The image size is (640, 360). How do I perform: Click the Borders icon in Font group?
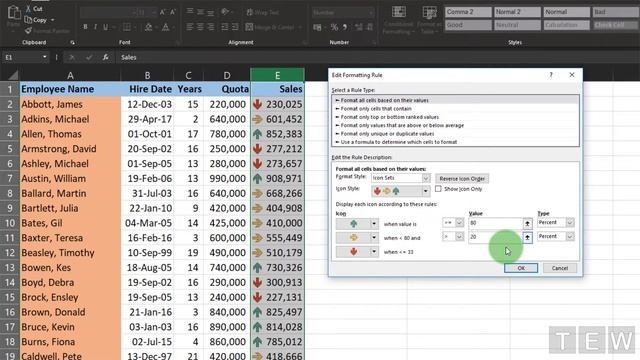[x=127, y=27]
